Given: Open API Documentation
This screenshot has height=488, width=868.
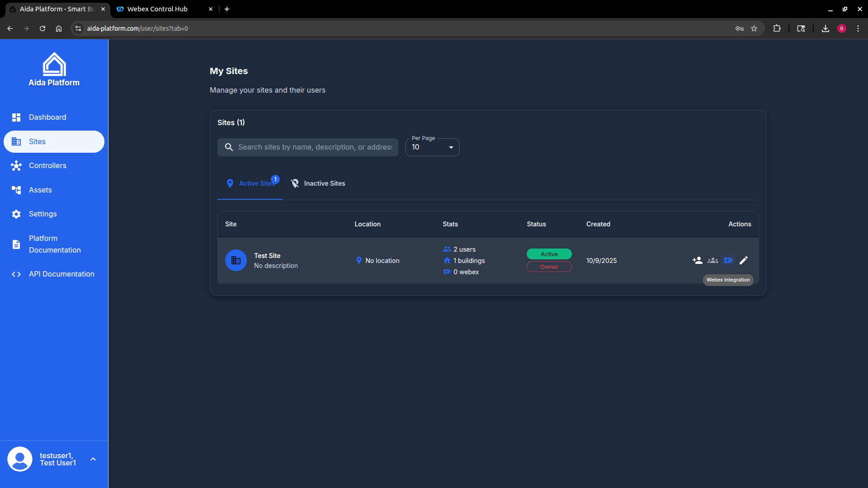Looking at the screenshot, I should [x=61, y=274].
